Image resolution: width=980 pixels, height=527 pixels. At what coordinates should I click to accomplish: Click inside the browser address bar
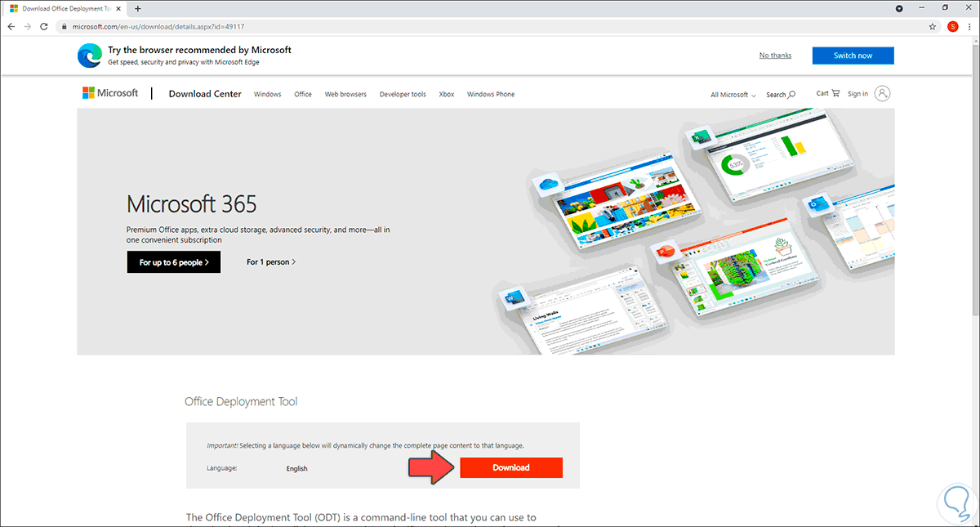pyautogui.click(x=327, y=26)
